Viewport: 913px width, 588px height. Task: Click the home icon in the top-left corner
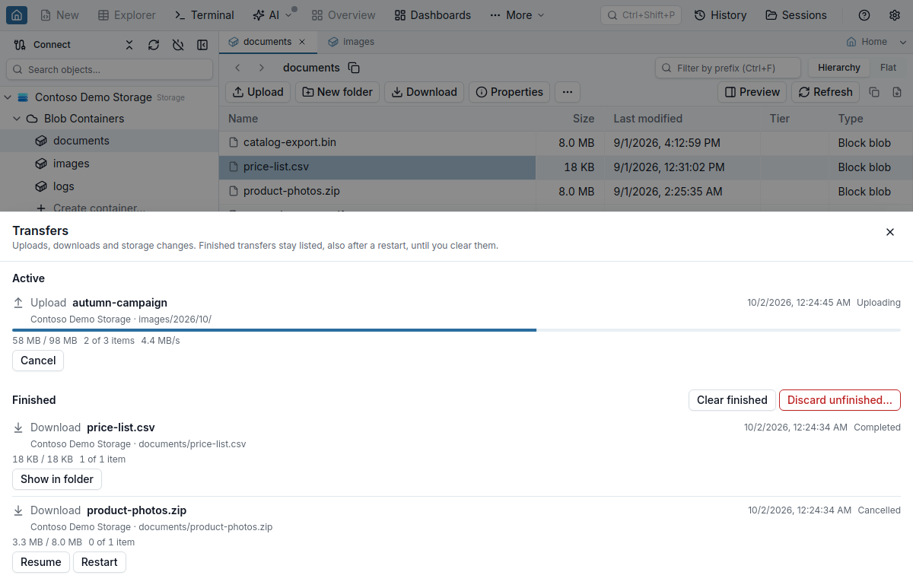[17, 15]
